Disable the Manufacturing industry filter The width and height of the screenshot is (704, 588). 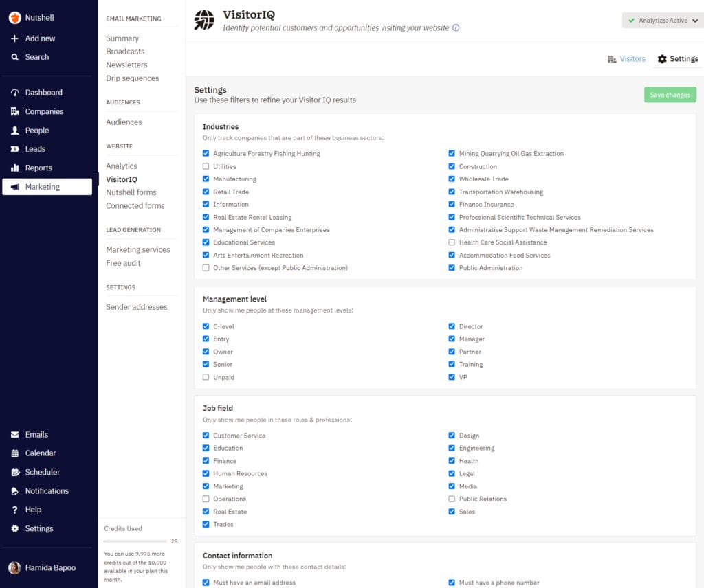coord(206,179)
